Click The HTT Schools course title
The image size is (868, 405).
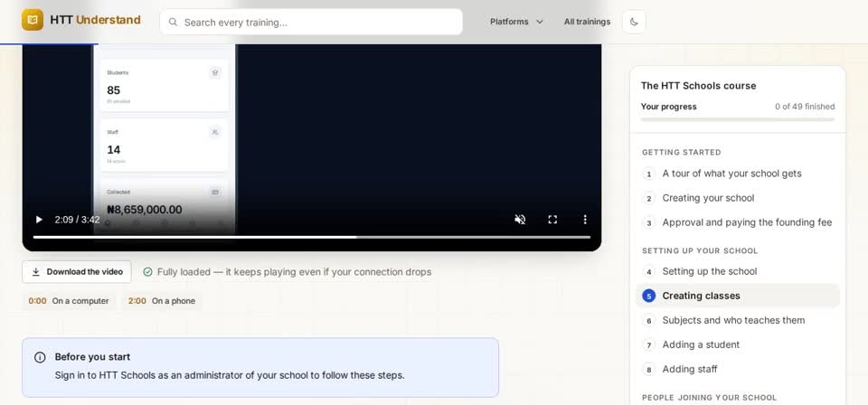click(x=698, y=86)
